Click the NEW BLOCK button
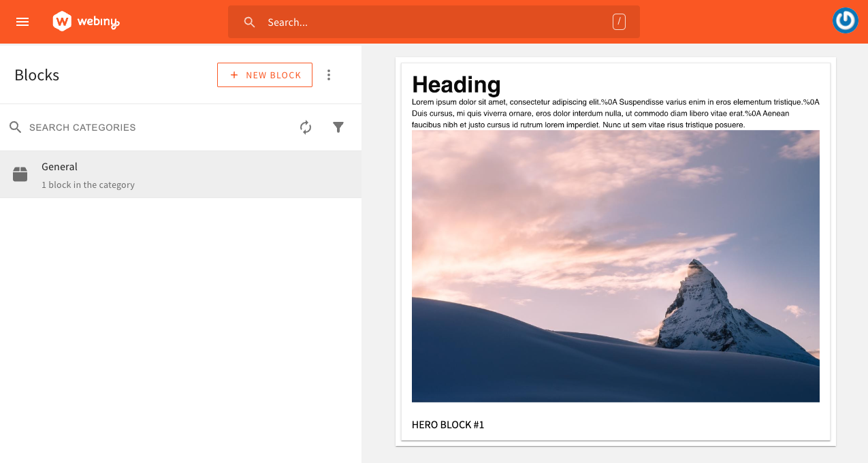 265,75
